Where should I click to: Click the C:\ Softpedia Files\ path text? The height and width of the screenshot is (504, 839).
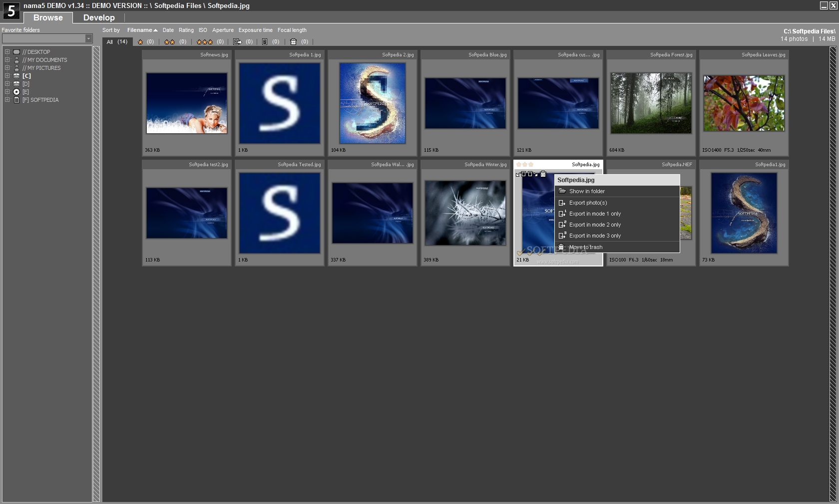pyautogui.click(x=809, y=31)
